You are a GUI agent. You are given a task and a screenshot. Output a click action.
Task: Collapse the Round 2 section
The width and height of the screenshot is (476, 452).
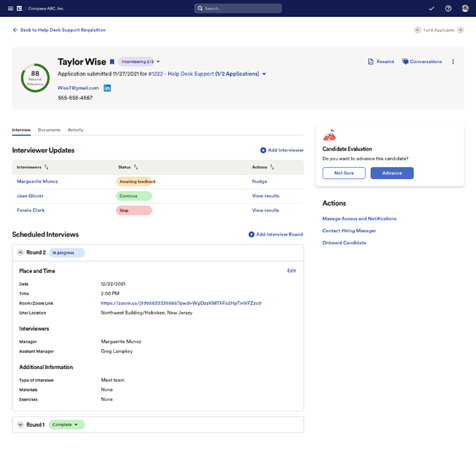(20, 253)
